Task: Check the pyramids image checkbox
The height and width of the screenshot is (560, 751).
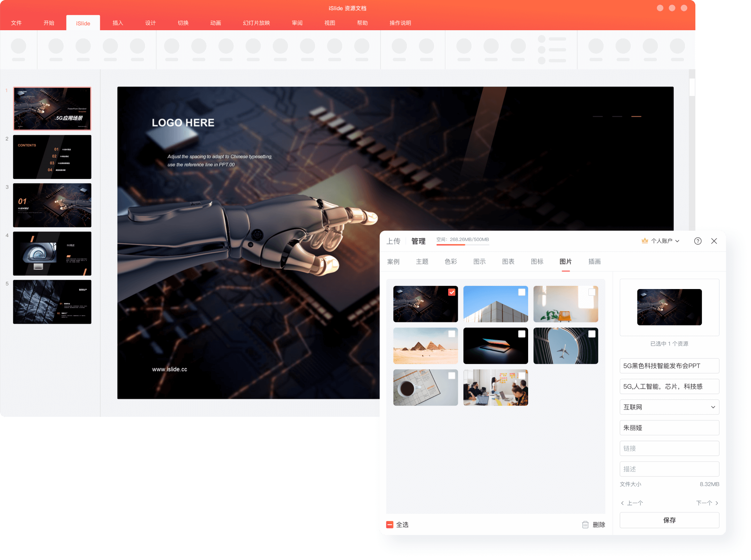Action: pos(452,334)
